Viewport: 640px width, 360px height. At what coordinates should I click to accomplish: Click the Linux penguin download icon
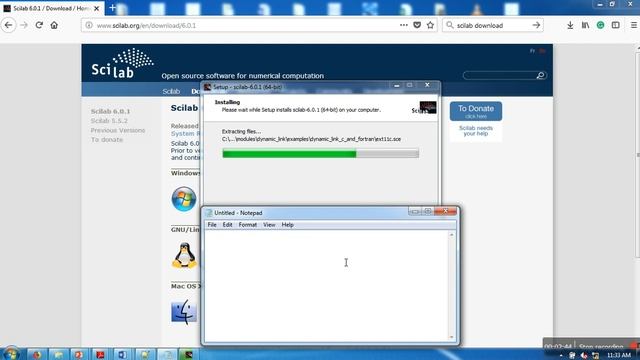point(184,256)
